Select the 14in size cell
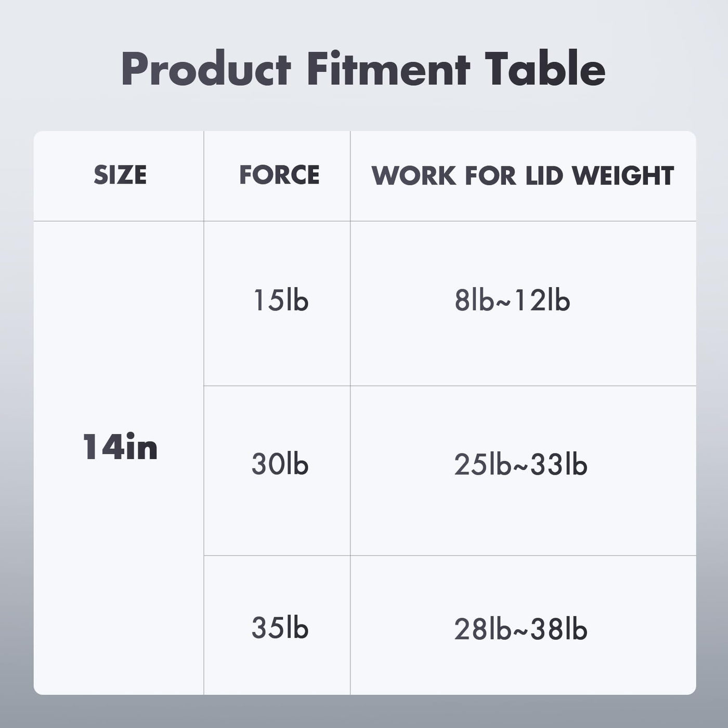Viewport: 728px width, 728px height. pos(120,447)
